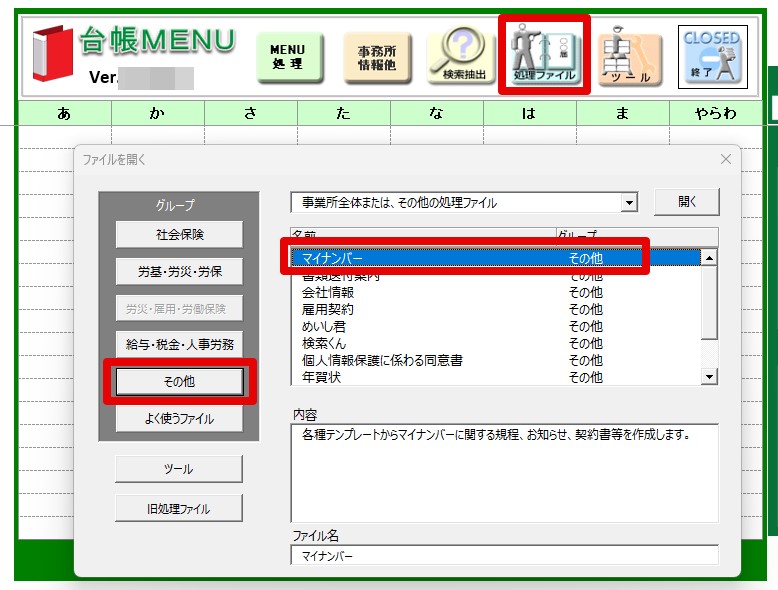Click the MENU処理 button

(289, 57)
